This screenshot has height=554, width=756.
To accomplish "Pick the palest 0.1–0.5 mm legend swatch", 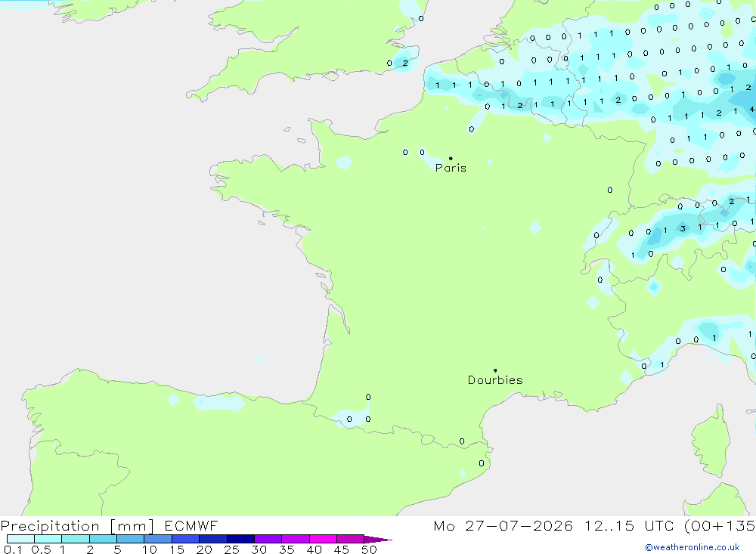I will [20, 539].
